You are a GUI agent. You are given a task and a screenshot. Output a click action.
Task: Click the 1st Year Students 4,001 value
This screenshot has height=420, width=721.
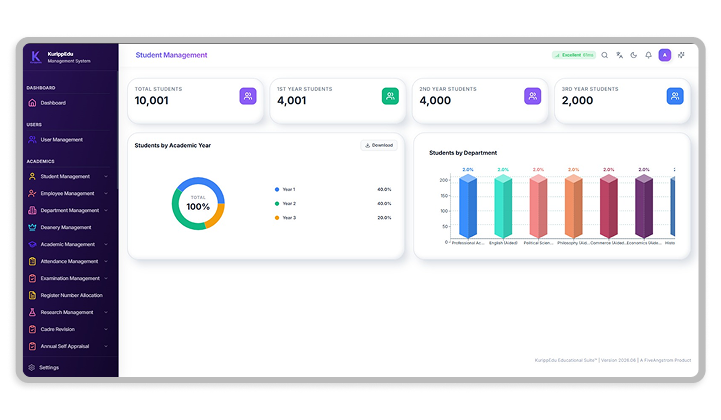tap(292, 101)
